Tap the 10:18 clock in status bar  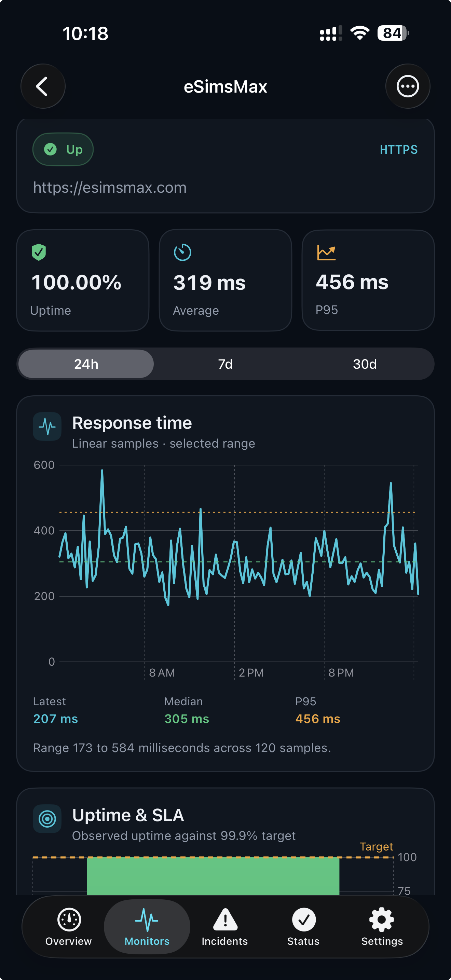click(x=85, y=33)
